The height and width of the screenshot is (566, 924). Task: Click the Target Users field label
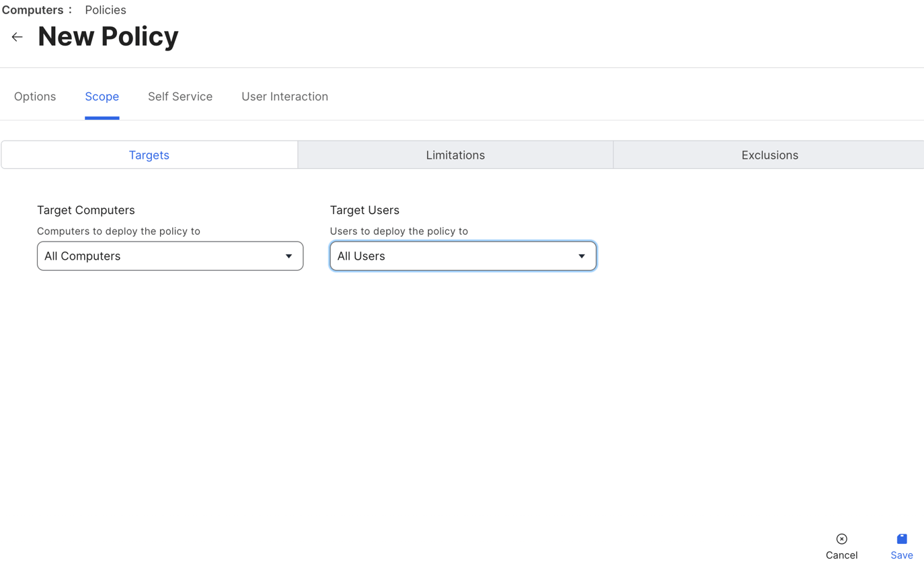364,211
